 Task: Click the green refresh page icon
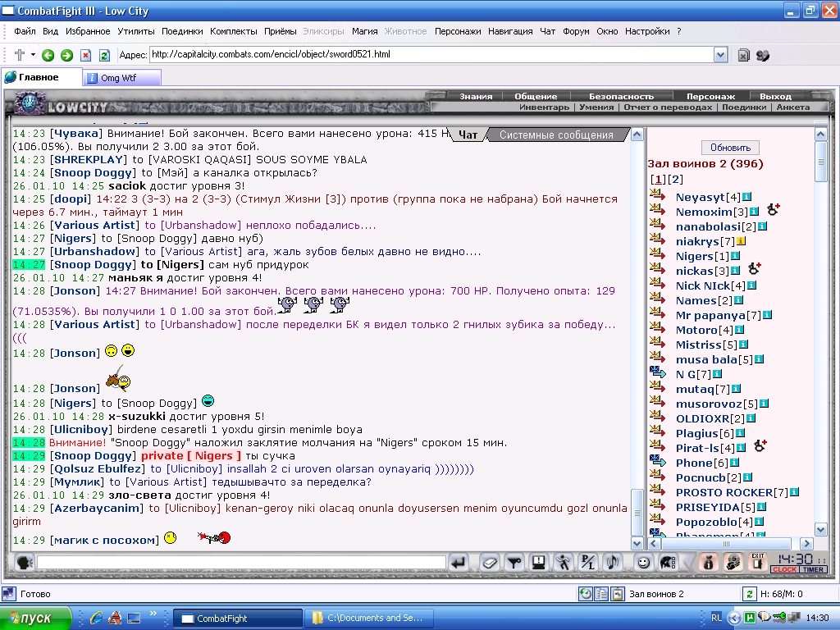(x=104, y=55)
